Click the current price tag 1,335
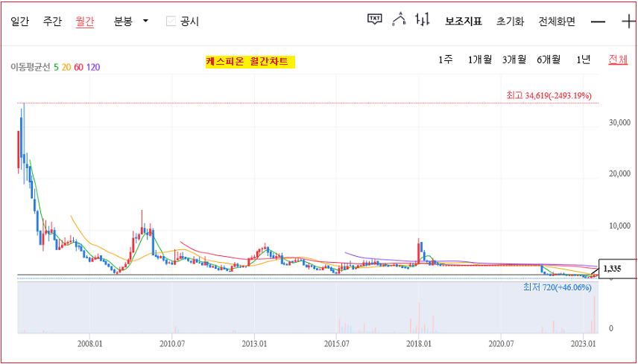This screenshot has height=364, width=638. (617, 269)
